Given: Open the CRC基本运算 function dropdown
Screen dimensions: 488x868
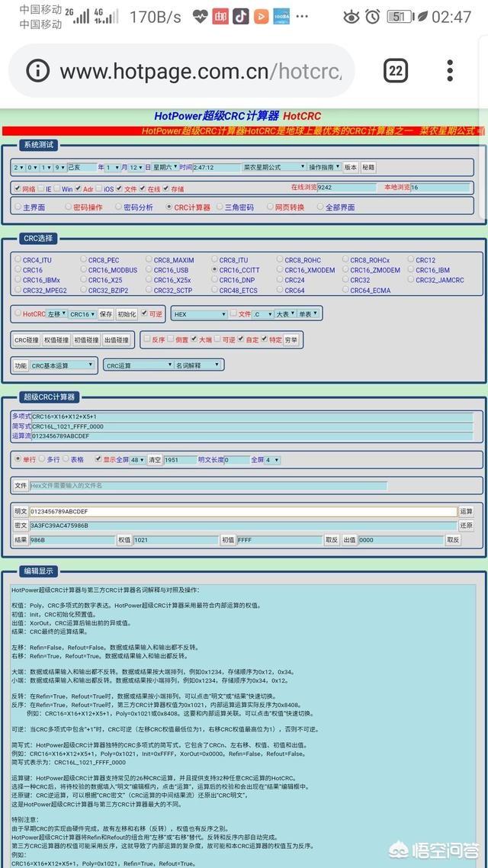Looking at the screenshot, I should click(62, 365).
